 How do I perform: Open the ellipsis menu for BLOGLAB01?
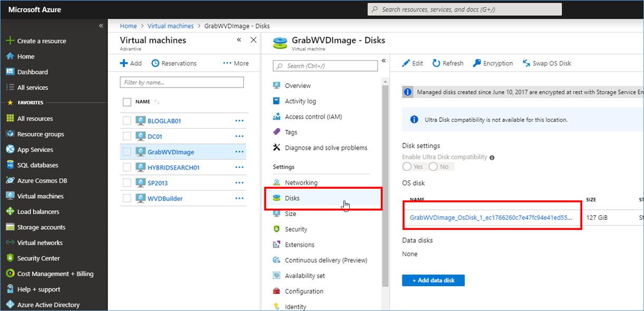(x=239, y=121)
